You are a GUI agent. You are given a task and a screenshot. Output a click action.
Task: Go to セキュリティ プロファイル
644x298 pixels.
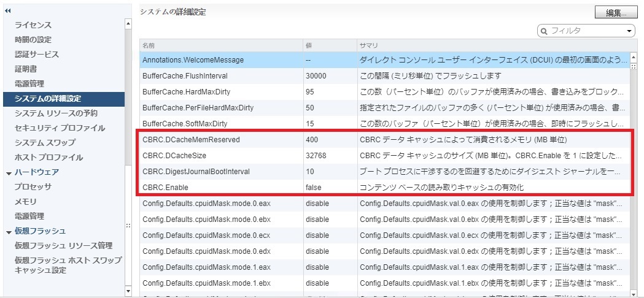point(60,128)
